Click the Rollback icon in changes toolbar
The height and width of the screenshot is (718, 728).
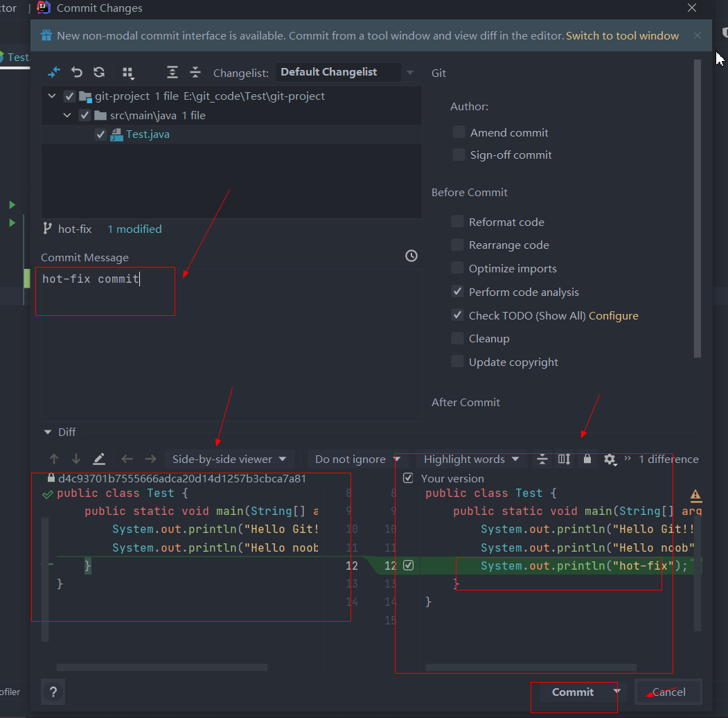point(77,73)
